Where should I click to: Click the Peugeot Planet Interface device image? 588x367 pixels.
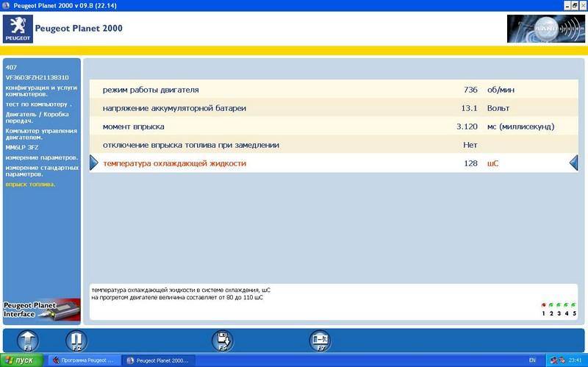[x=40, y=308]
